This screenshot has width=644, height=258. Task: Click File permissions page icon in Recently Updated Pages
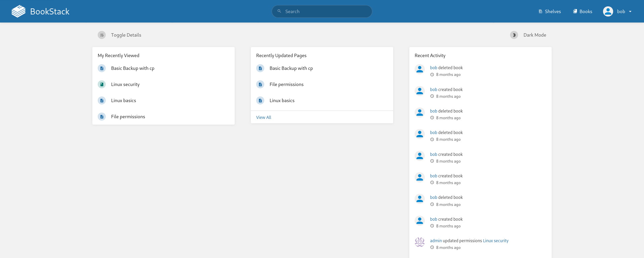(260, 84)
